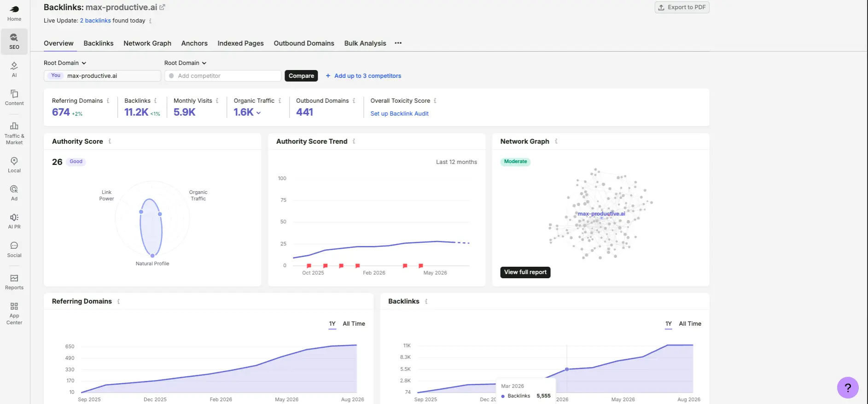The height and width of the screenshot is (404, 868).
Task: Open the App Center sidebar section
Action: click(x=14, y=314)
